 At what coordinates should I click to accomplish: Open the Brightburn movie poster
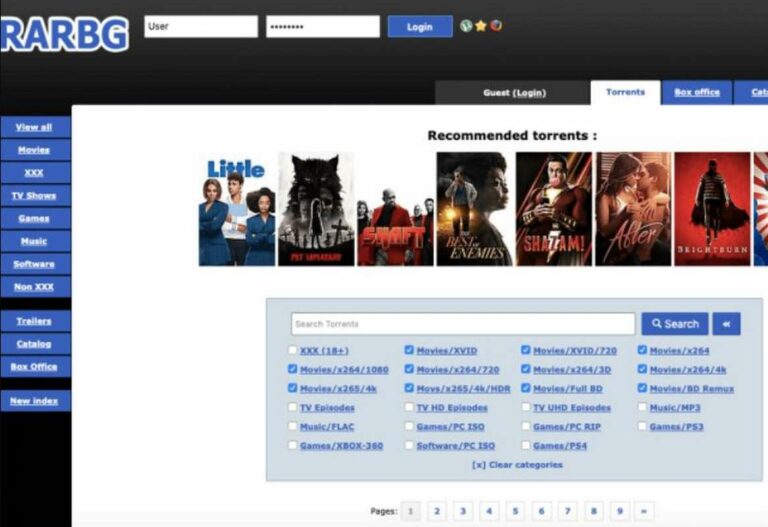[712, 209]
